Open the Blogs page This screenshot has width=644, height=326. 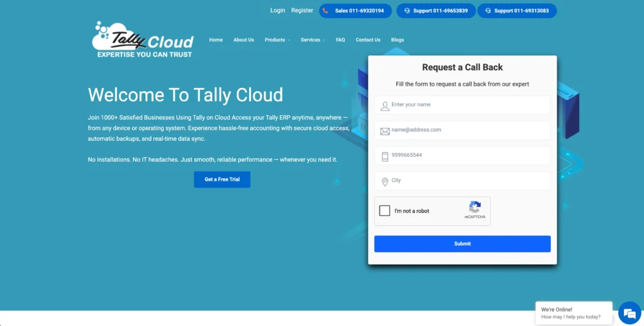[397, 40]
